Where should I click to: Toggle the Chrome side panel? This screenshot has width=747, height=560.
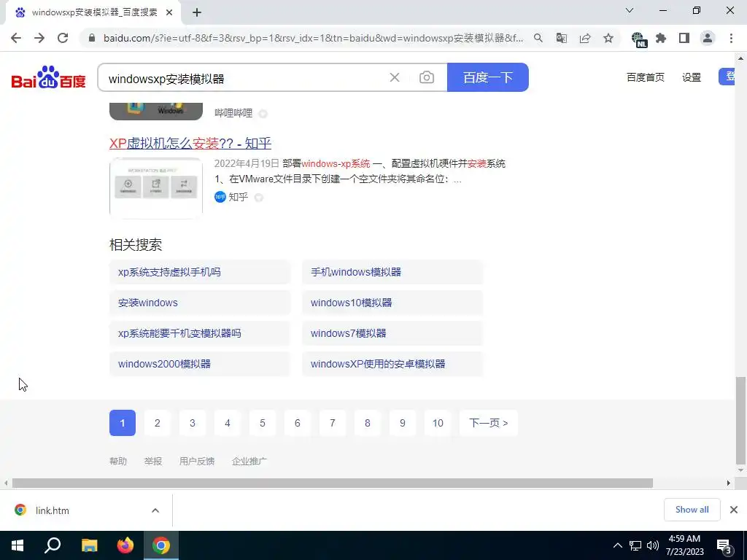[684, 38]
